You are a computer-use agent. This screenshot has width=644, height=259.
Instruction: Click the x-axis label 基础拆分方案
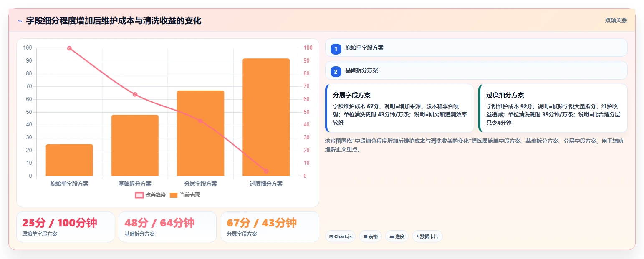tap(135, 184)
